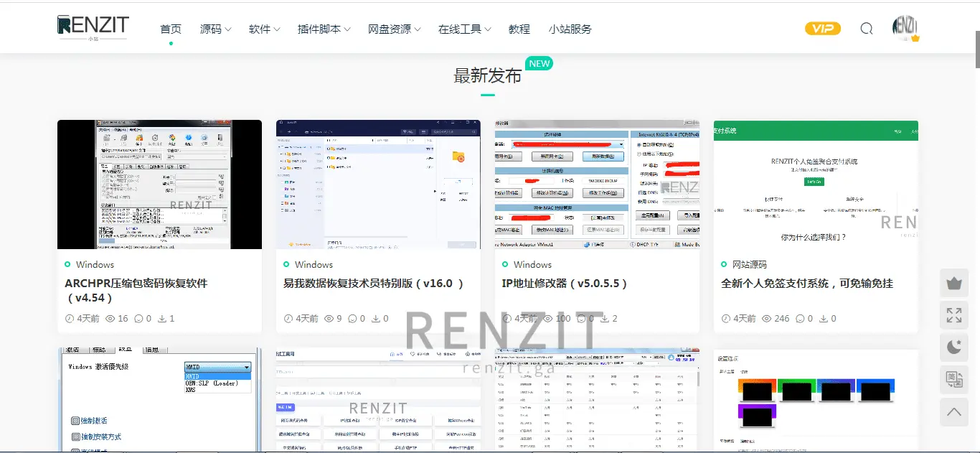Viewport: 980px width, 453px height.
Task: Click the 网站源码 category link
Action: [x=749, y=265]
